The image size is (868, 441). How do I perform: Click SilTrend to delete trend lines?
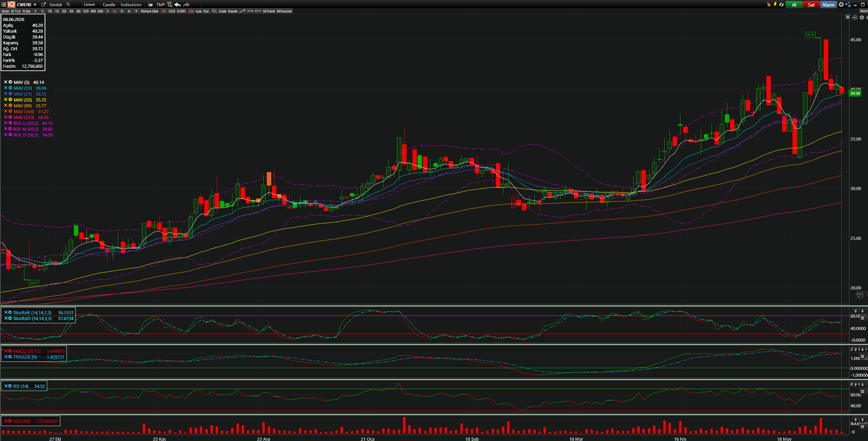[269, 11]
